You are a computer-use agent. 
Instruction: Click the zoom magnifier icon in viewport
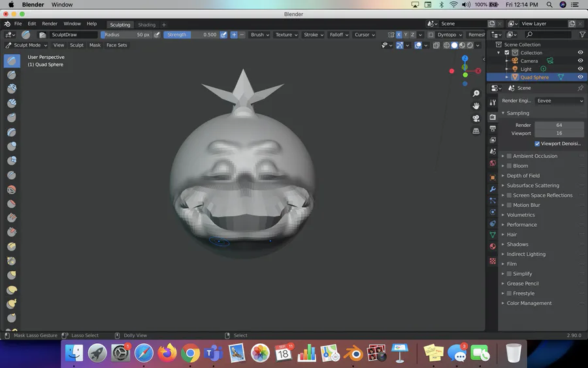(x=476, y=93)
